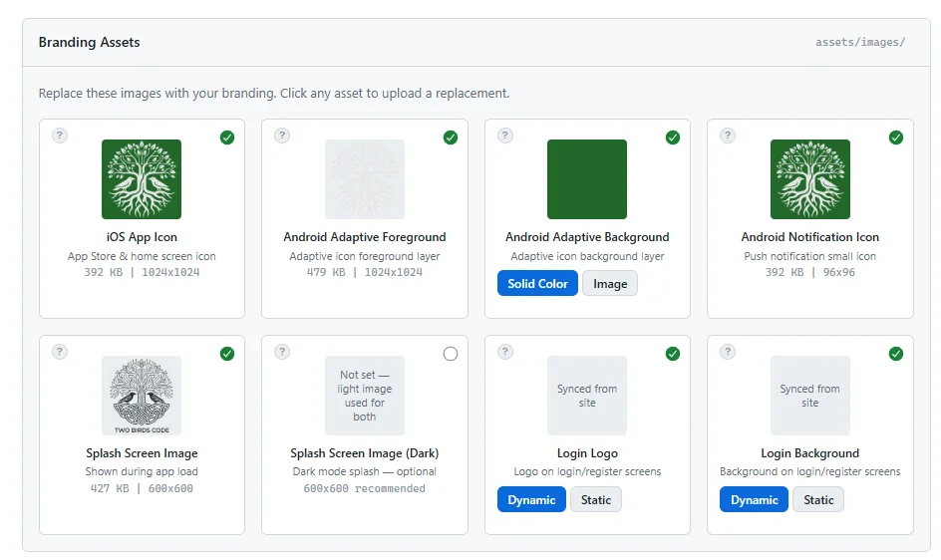Open help icon on Login Background card
Image resolution: width=941 pixels, height=560 pixels.
tap(728, 352)
